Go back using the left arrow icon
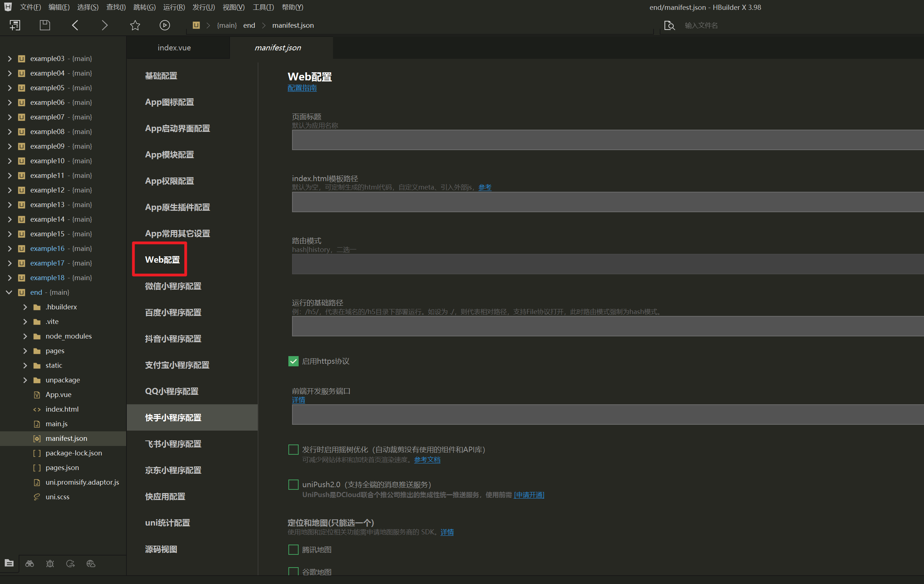This screenshot has height=584, width=924. (75, 25)
